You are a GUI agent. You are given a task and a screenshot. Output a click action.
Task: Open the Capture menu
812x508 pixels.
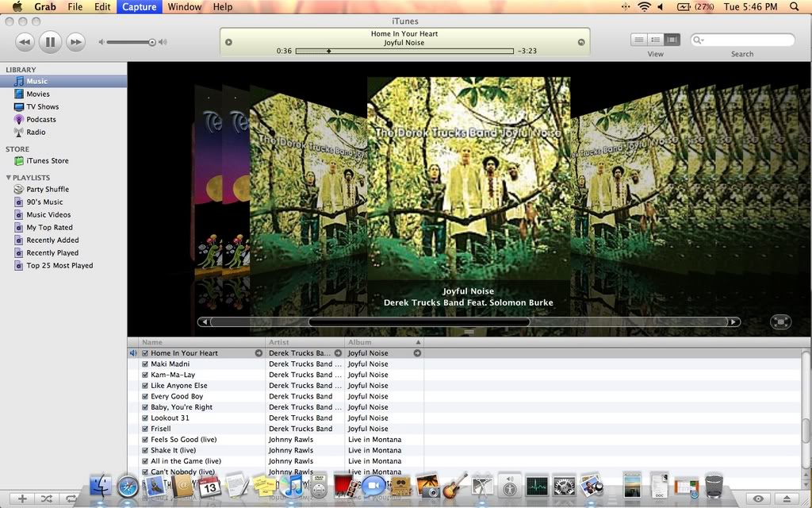tap(140, 6)
